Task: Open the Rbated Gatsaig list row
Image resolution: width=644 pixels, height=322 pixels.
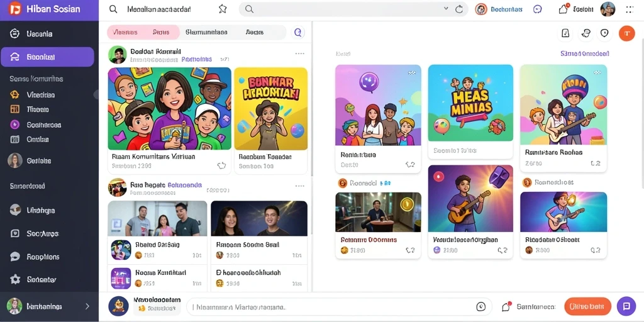Action: click(157, 250)
